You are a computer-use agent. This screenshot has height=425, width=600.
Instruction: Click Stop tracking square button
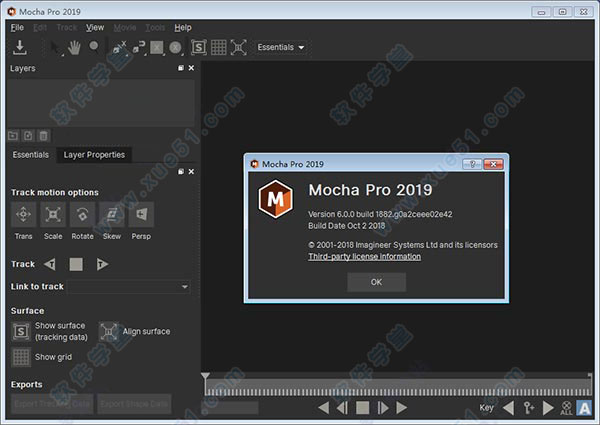pos(76,264)
